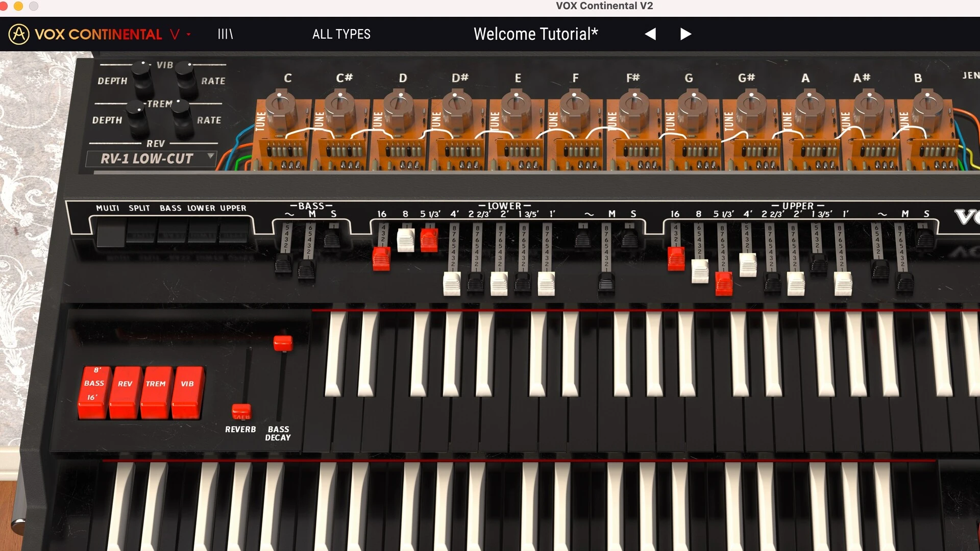Click the TREM rate knob
Image resolution: width=980 pixels, height=551 pixels.
[182, 118]
